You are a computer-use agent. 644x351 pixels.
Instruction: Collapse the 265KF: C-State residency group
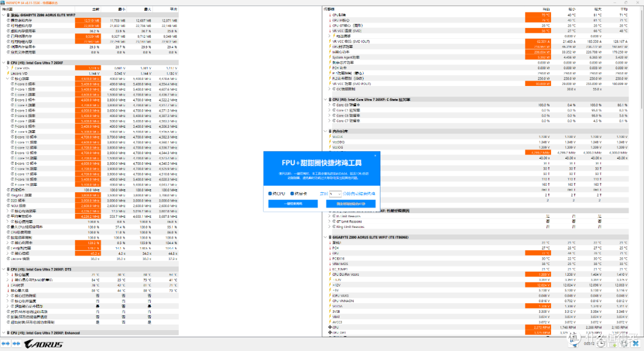(x=326, y=100)
